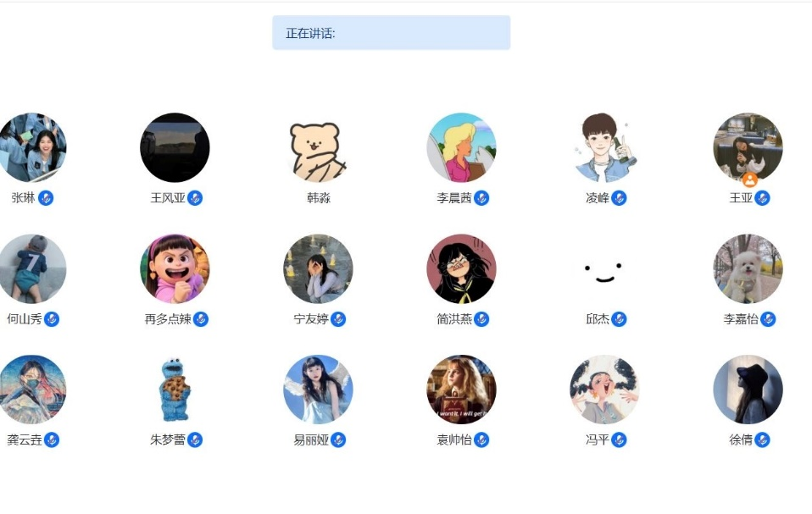Click the microphone icon next to 凌峰
This screenshot has width=812, height=514.
(619, 198)
